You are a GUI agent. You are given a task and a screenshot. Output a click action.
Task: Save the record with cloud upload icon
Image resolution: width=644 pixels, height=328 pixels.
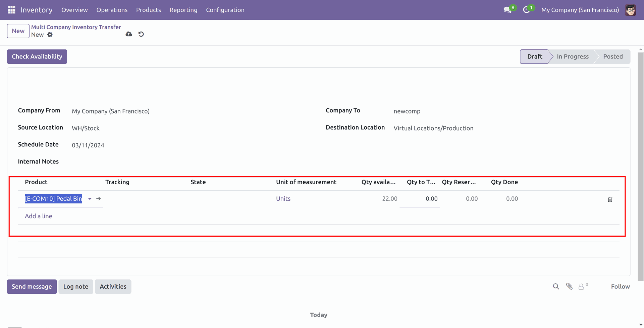pos(129,34)
